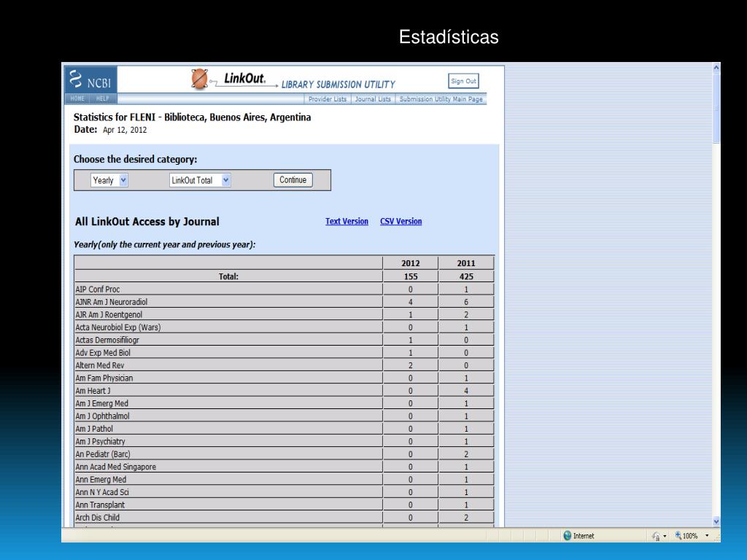Image resolution: width=747 pixels, height=560 pixels.
Task: Click the 2011 total value 425
Action: [466, 276]
